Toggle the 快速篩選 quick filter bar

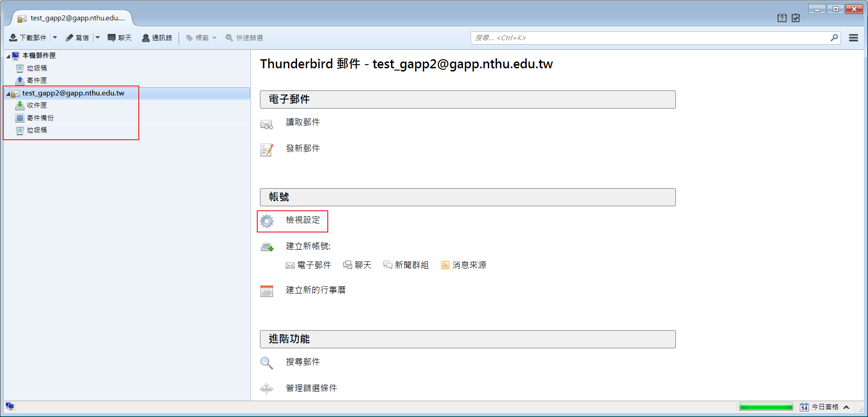pyautogui.click(x=245, y=38)
